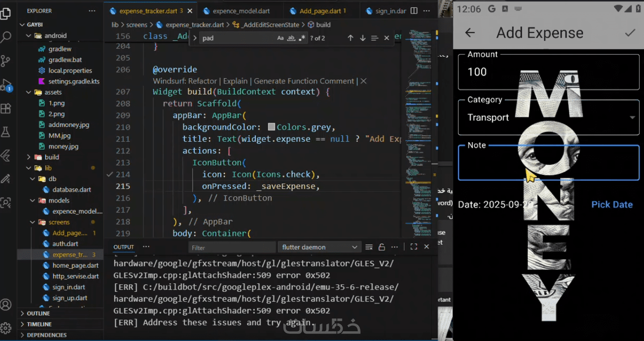This screenshot has height=341, width=644.
Task: Toggle output scroll lock
Action: pos(381,247)
